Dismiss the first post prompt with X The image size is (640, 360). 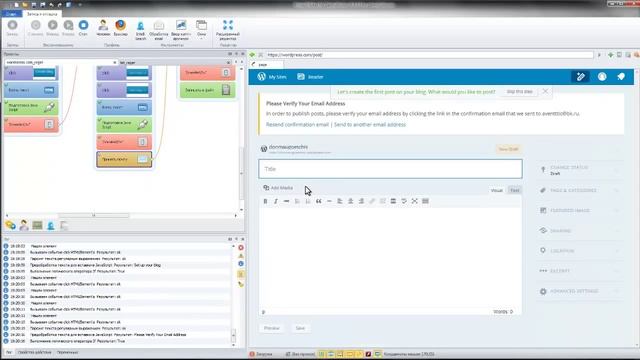coord(545,91)
